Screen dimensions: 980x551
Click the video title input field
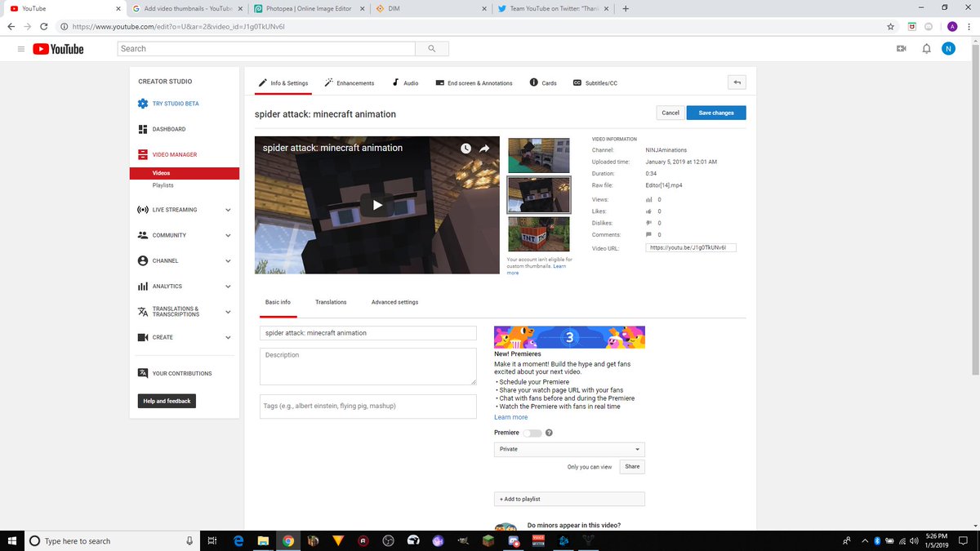point(368,333)
